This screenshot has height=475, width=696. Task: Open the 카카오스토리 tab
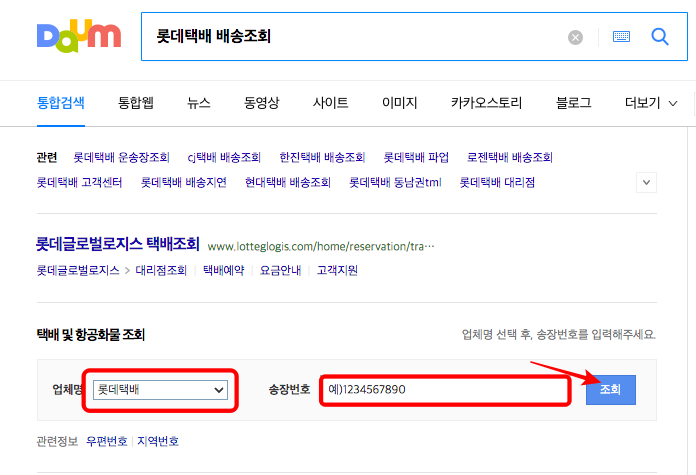(486, 103)
